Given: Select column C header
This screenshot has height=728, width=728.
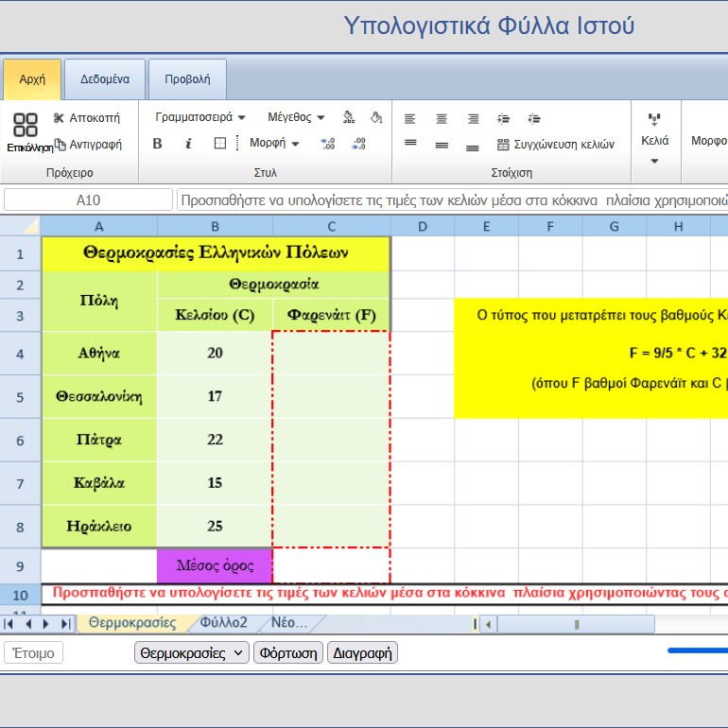Looking at the screenshot, I should 332,227.
